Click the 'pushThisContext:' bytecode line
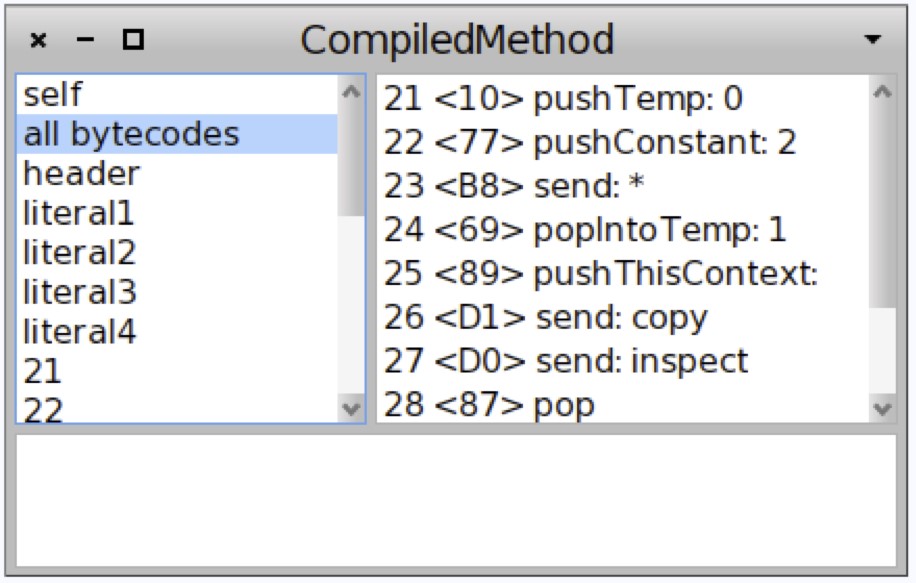The image size is (916, 583). click(601, 274)
